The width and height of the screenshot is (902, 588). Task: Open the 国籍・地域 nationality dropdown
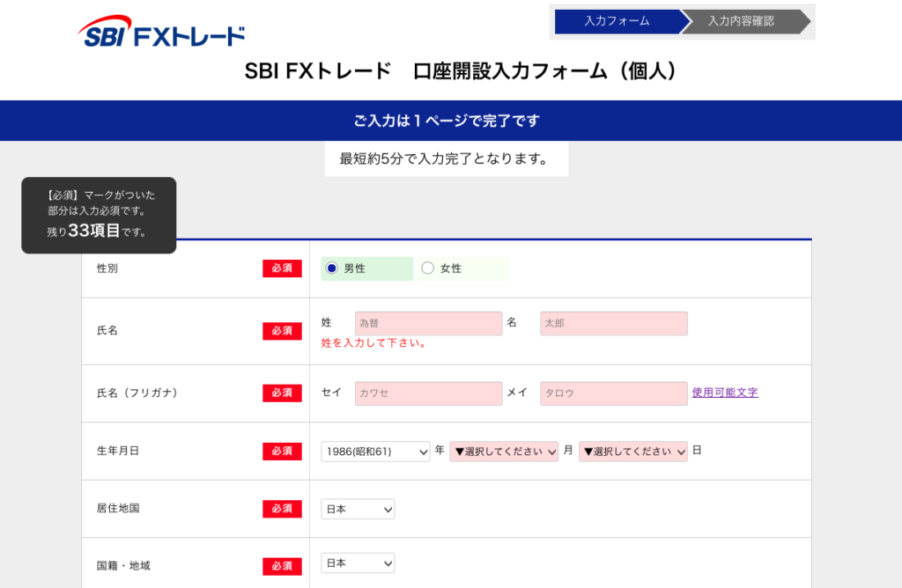click(358, 563)
